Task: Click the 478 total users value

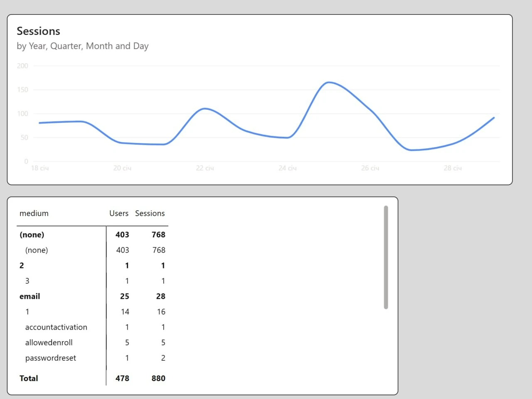Action: (x=122, y=378)
